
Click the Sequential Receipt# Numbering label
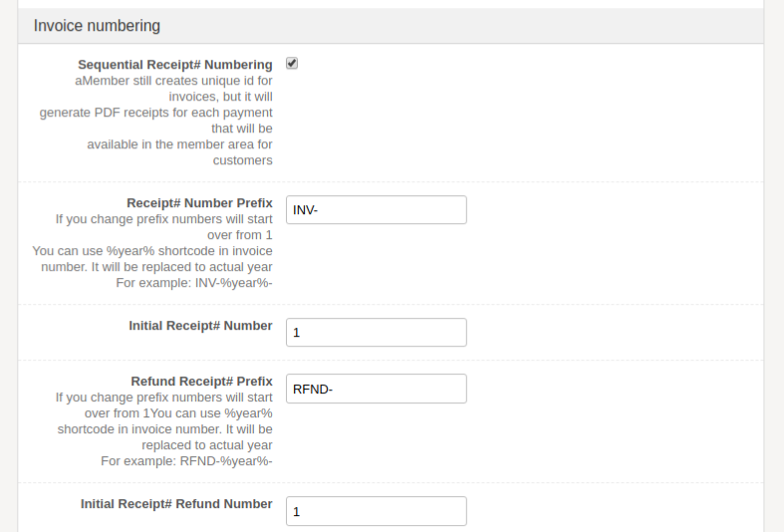pyautogui.click(x=175, y=65)
